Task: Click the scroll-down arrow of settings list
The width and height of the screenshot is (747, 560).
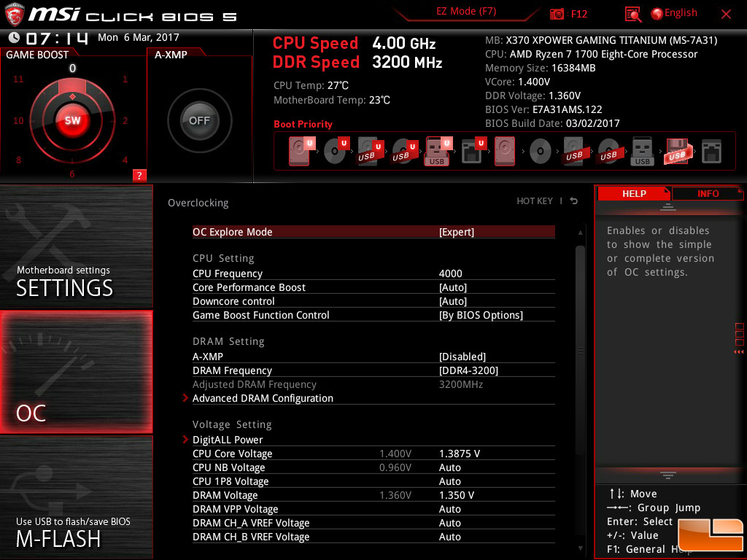Action: (x=580, y=548)
